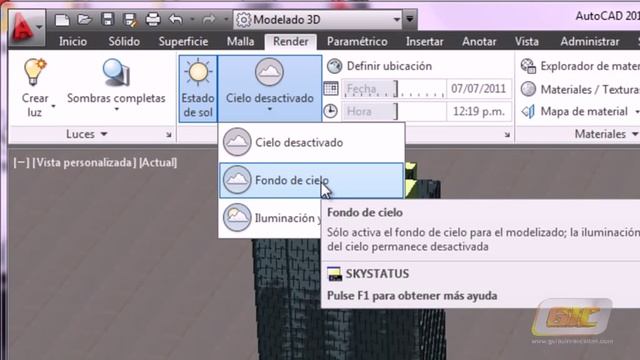Image resolution: width=640 pixels, height=360 pixels.
Task: Switch to the Vista tab
Action: coord(527,41)
